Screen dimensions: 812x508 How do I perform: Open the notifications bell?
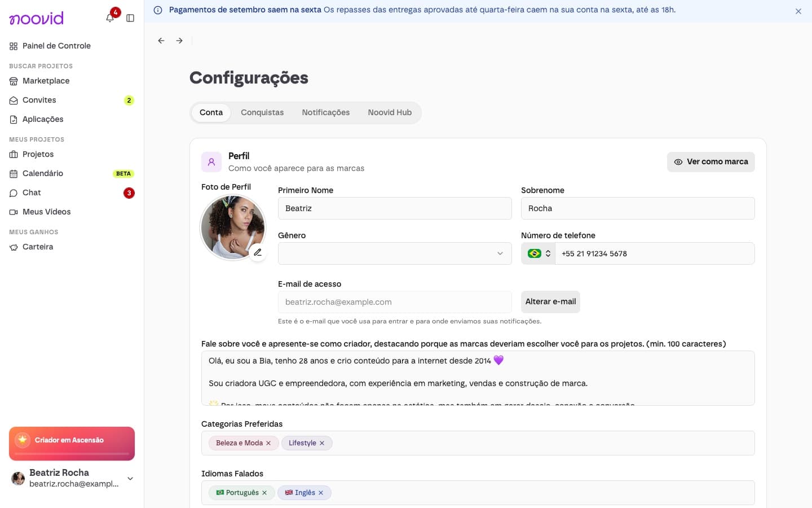[110, 18]
